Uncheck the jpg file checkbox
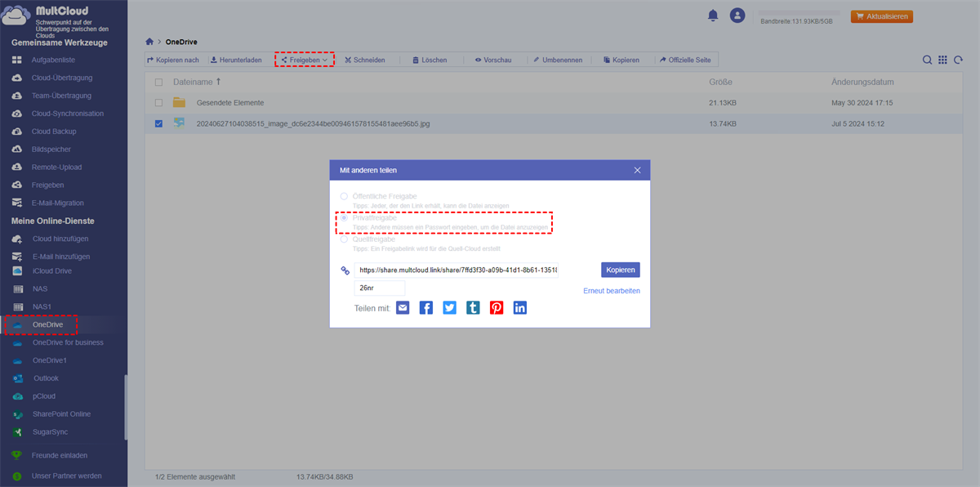The height and width of the screenshot is (487, 980). [x=158, y=124]
